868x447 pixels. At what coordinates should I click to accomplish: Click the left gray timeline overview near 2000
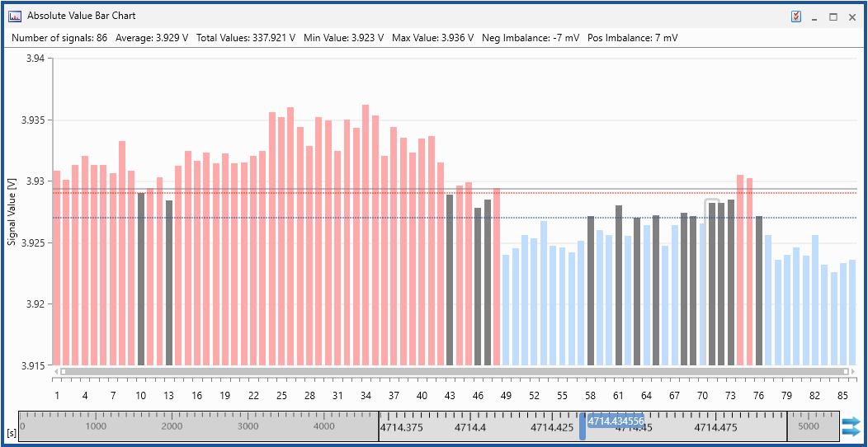pos(172,426)
